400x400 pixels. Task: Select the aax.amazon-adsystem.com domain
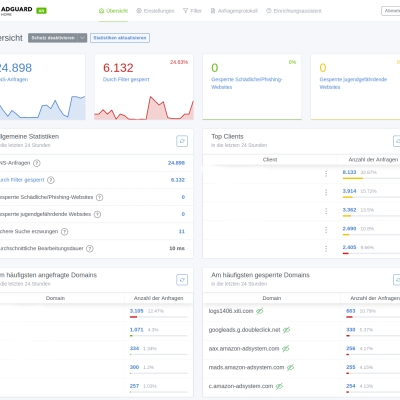244,349
